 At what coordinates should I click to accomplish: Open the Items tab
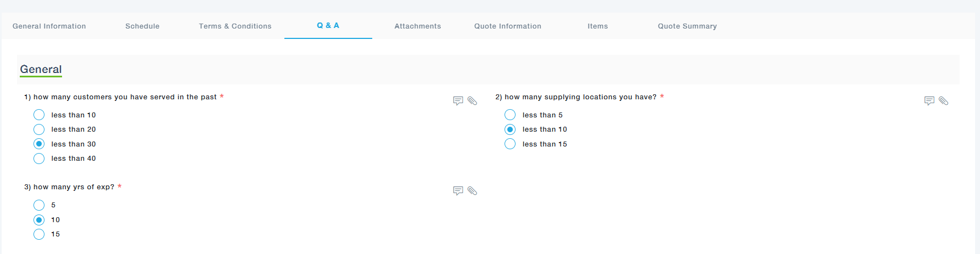(x=597, y=26)
